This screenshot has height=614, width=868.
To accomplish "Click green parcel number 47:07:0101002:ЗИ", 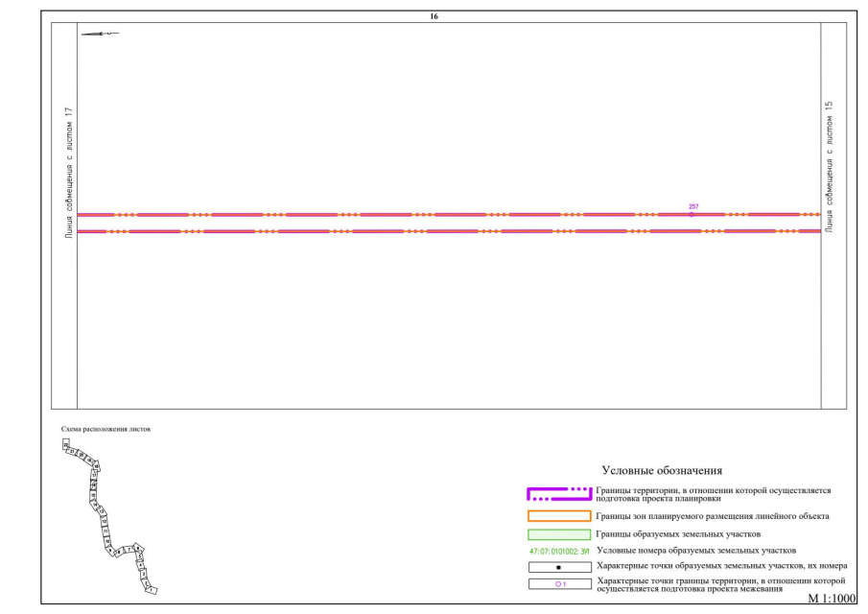I will pos(558,551).
